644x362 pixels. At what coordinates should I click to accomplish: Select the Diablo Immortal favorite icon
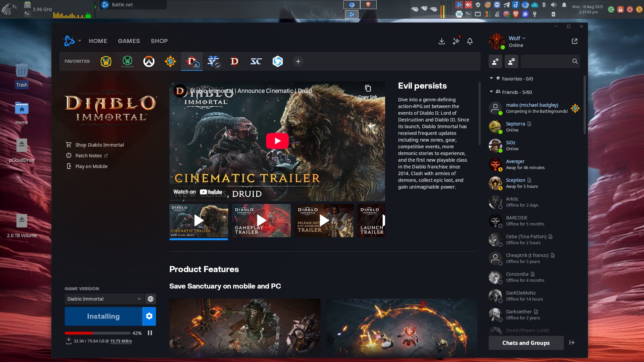tap(192, 61)
